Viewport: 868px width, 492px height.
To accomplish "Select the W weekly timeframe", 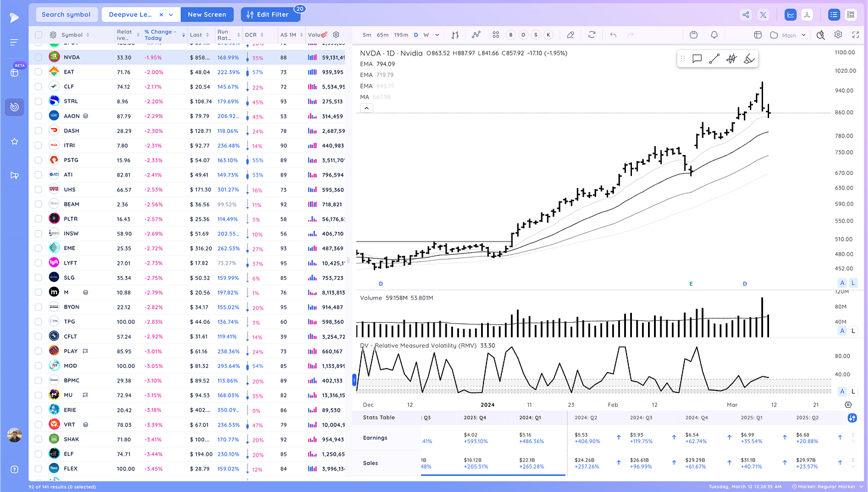I will pos(426,35).
